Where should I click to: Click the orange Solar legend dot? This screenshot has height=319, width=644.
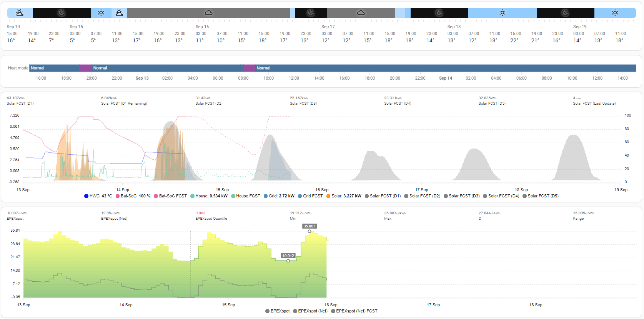pyautogui.click(x=328, y=196)
